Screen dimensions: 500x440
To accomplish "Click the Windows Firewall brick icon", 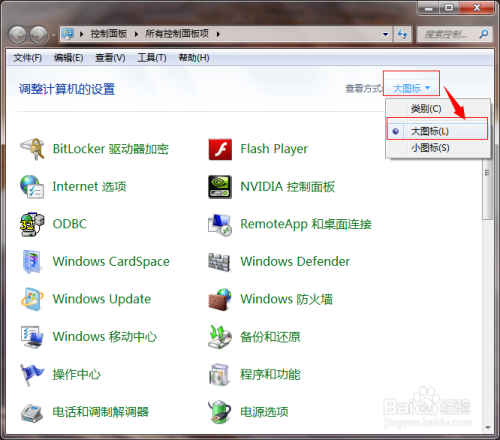I will [x=220, y=299].
